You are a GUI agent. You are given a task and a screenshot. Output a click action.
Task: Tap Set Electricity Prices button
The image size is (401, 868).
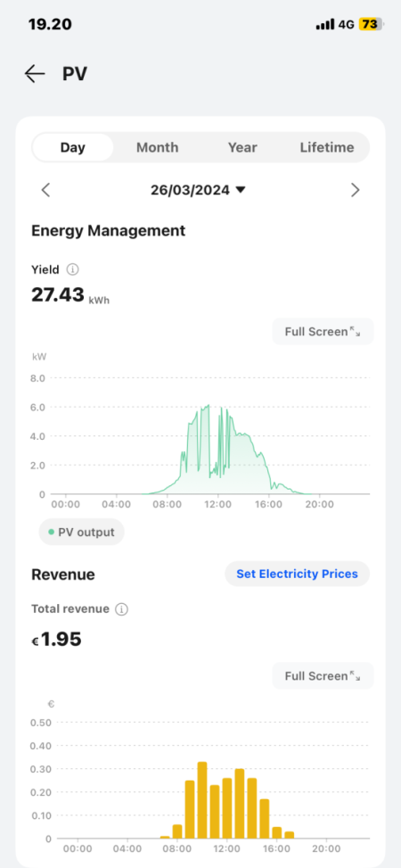pyautogui.click(x=297, y=574)
